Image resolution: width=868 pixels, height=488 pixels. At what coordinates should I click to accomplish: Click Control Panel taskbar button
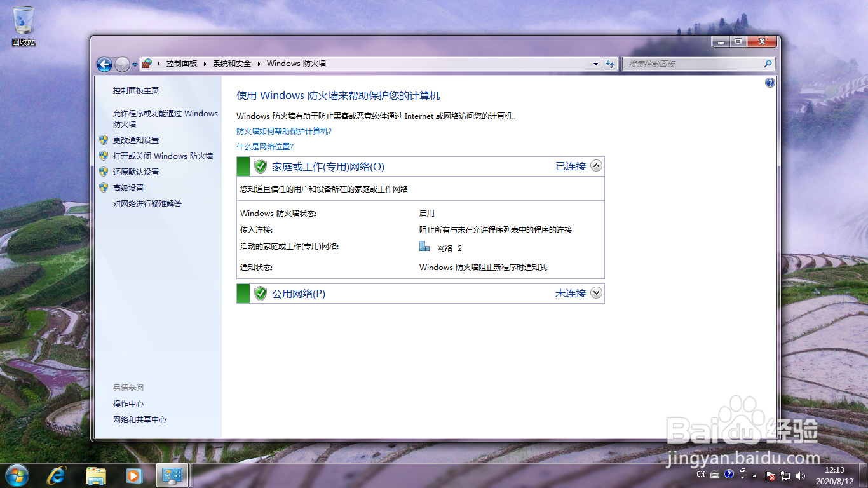point(173,475)
